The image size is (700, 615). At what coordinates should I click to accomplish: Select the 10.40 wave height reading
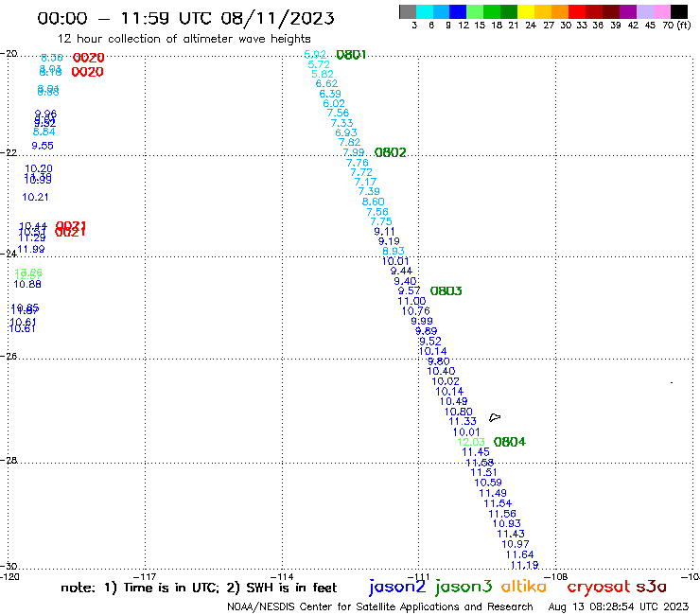point(441,371)
